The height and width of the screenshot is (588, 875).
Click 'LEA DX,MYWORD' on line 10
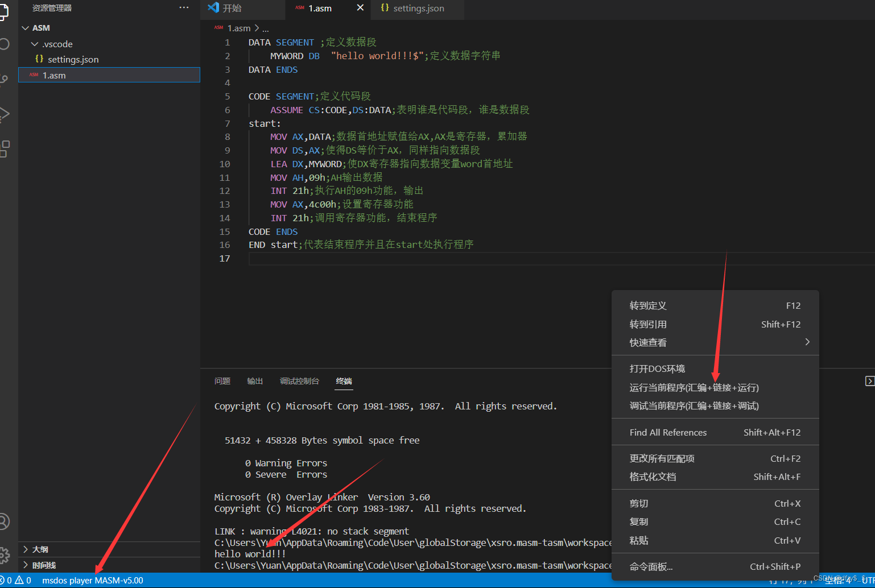pos(306,164)
